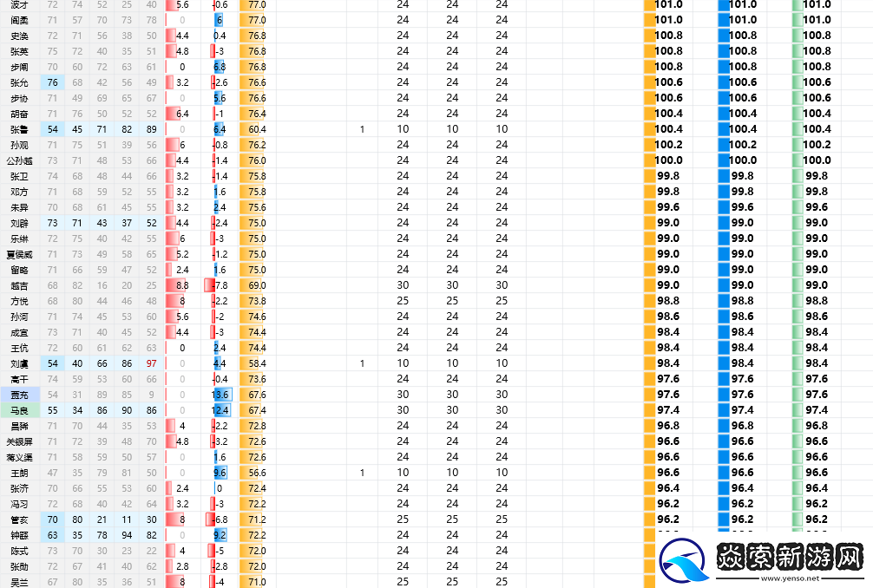This screenshot has height=588, width=873.
Task: Select the 98.8 cell with blue bar
Action: pos(741,301)
